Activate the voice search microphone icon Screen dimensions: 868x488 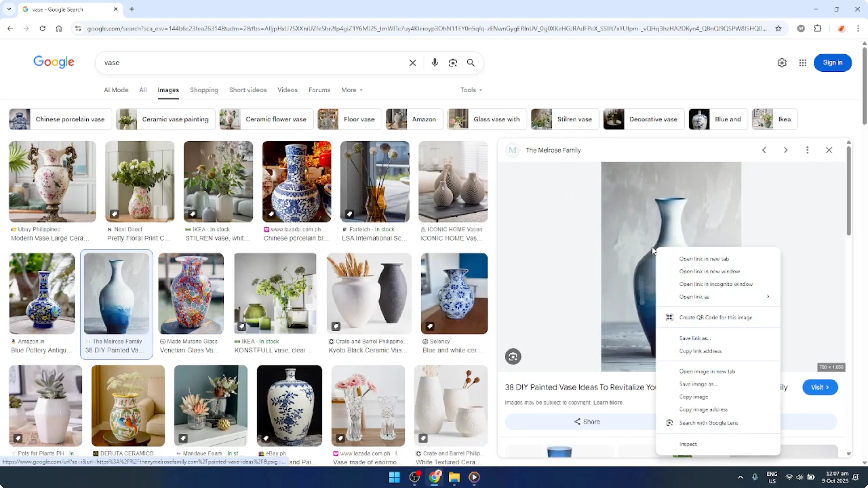point(435,63)
